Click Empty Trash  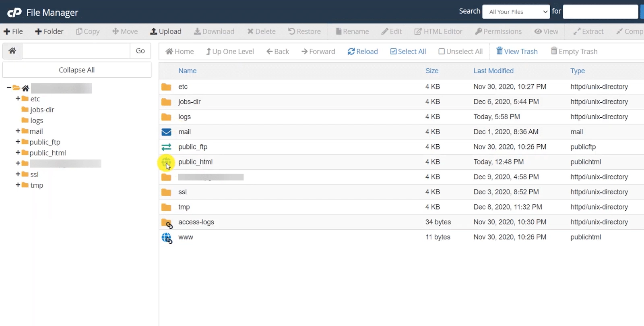coord(574,51)
